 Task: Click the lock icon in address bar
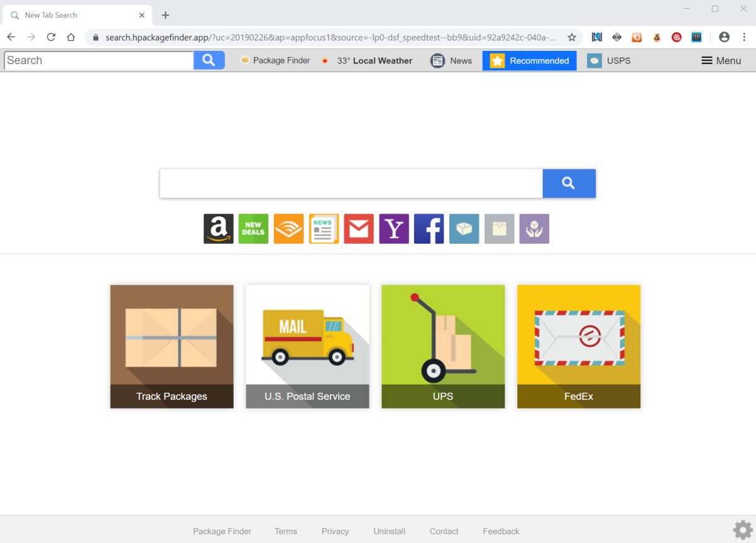pyautogui.click(x=96, y=37)
